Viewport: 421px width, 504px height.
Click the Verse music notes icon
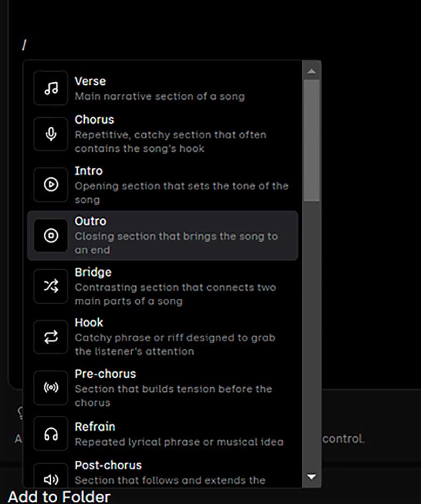(x=51, y=88)
